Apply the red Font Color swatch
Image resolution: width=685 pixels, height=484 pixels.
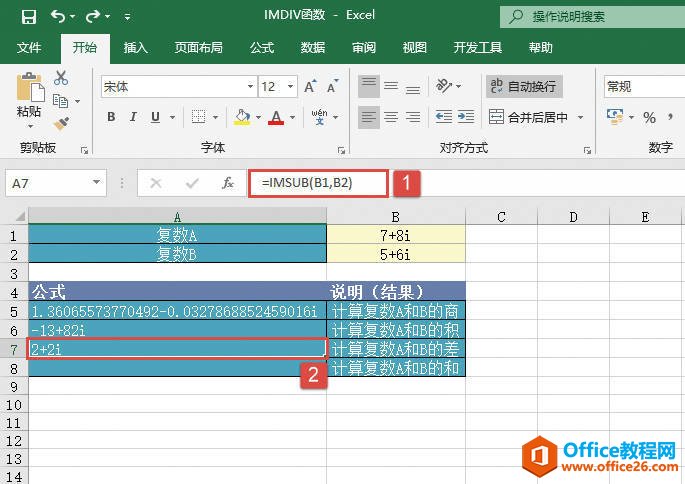pyautogui.click(x=276, y=117)
